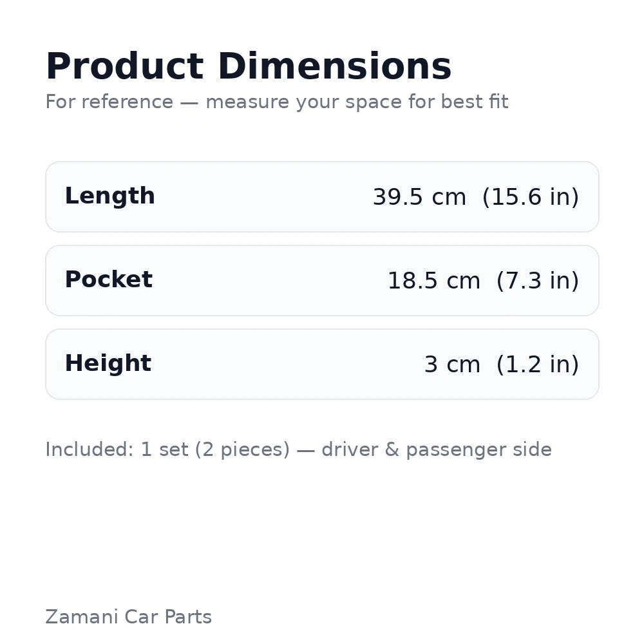Click the blank middle of the Pocket row
644x644 pixels.
coord(270,281)
